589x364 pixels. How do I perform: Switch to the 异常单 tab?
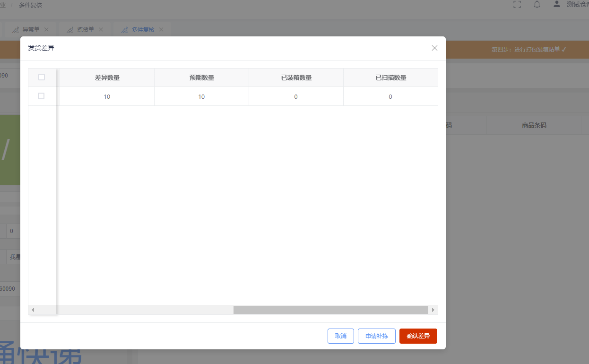(31, 29)
